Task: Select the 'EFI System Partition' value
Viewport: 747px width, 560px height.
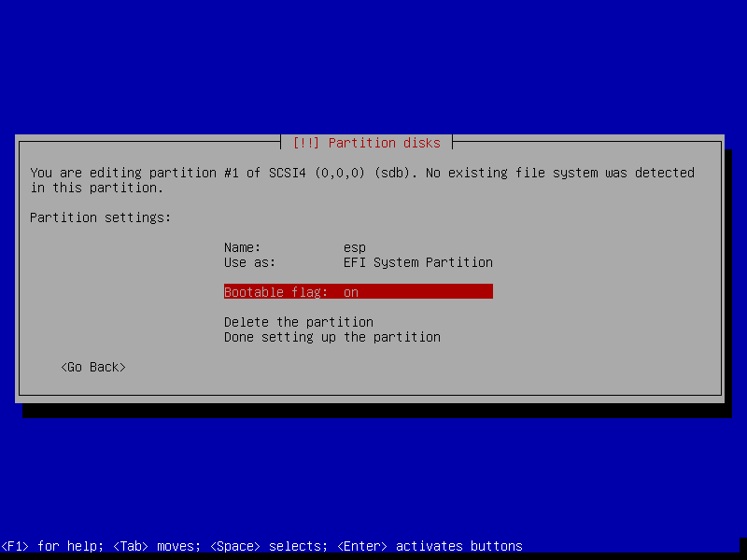Action: 417,262
